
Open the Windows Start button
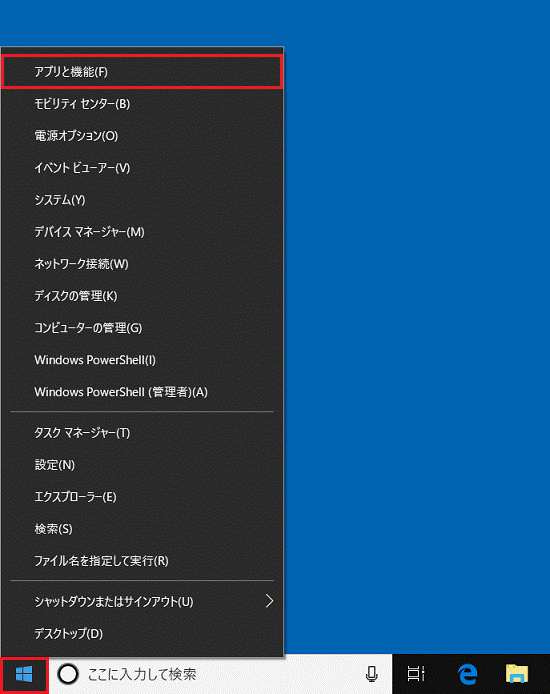[24, 675]
